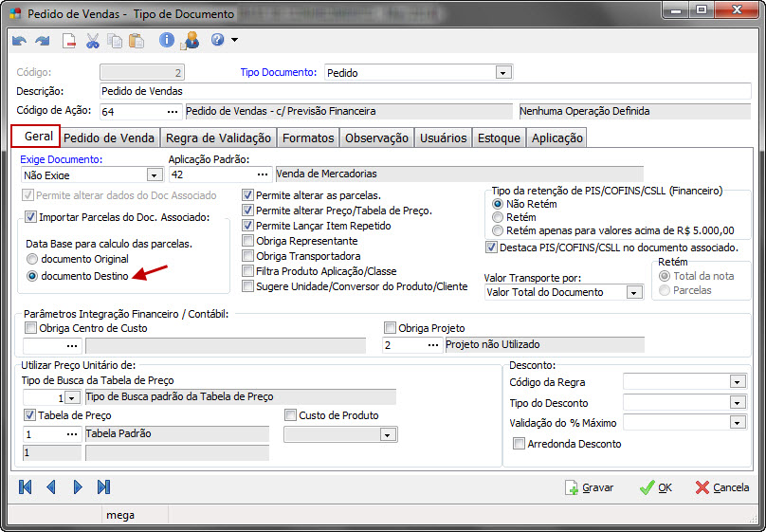Uncheck Permite Lançar Item Repetido

pyautogui.click(x=248, y=226)
